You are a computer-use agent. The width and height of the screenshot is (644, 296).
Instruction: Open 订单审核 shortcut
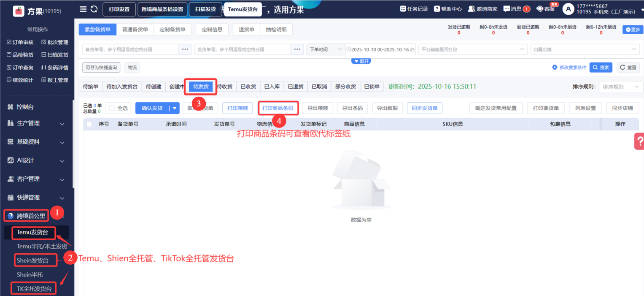tap(20, 42)
